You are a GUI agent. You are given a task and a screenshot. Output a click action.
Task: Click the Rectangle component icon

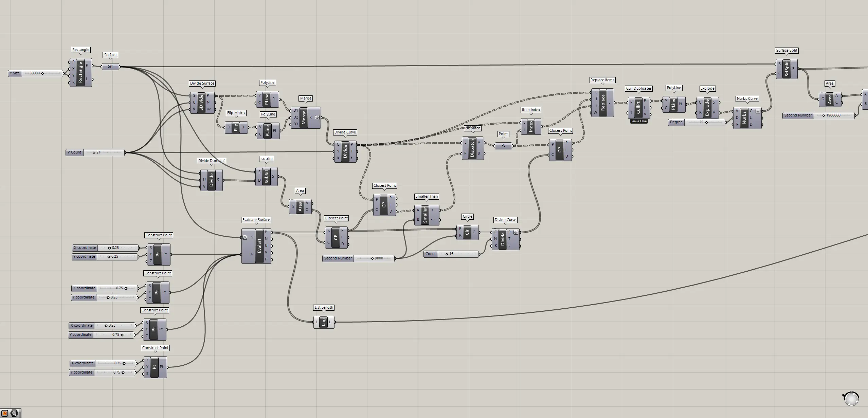pyautogui.click(x=80, y=72)
